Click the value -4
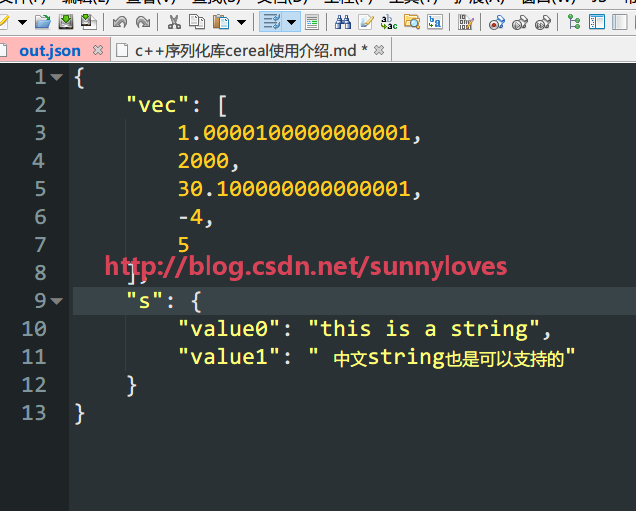Screen dimensions: 636x511 click(191, 217)
